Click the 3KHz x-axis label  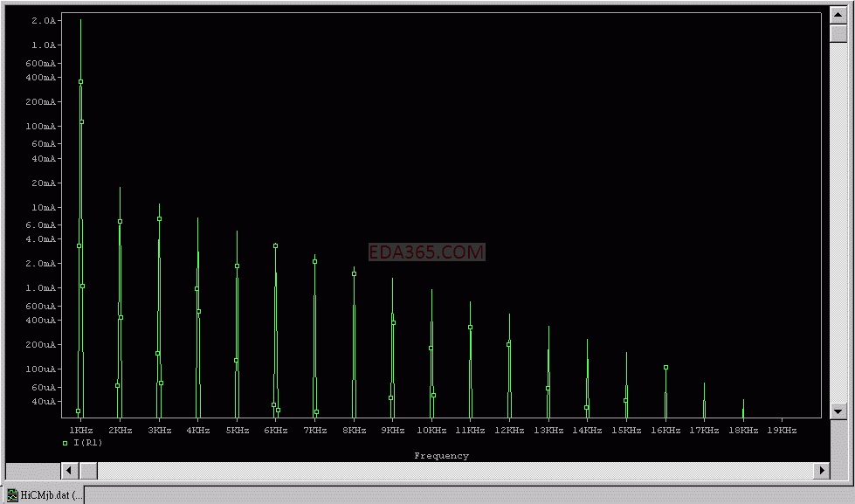(x=159, y=431)
